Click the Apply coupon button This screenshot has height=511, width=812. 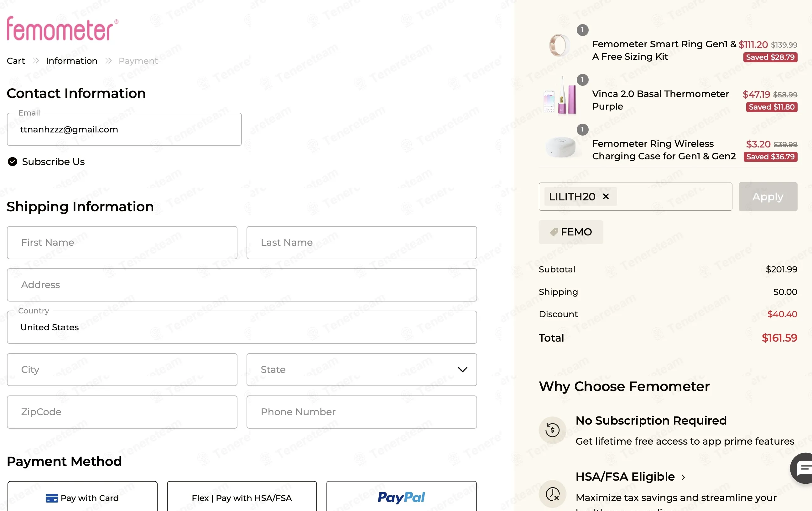768,197
